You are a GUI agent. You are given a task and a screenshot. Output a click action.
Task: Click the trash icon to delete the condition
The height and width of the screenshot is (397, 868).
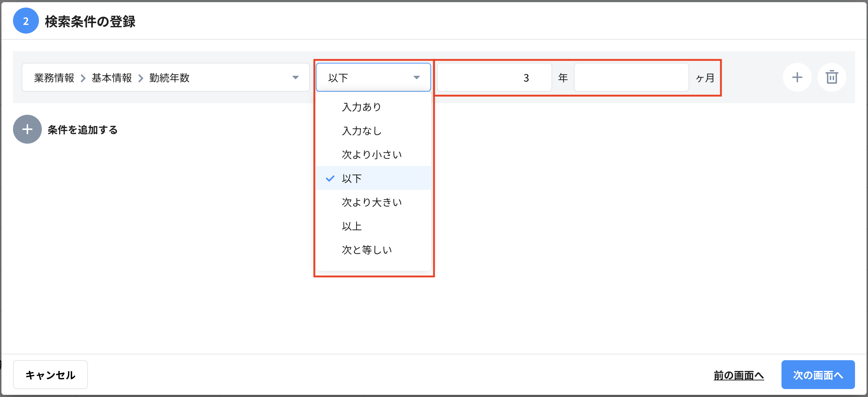[832, 77]
